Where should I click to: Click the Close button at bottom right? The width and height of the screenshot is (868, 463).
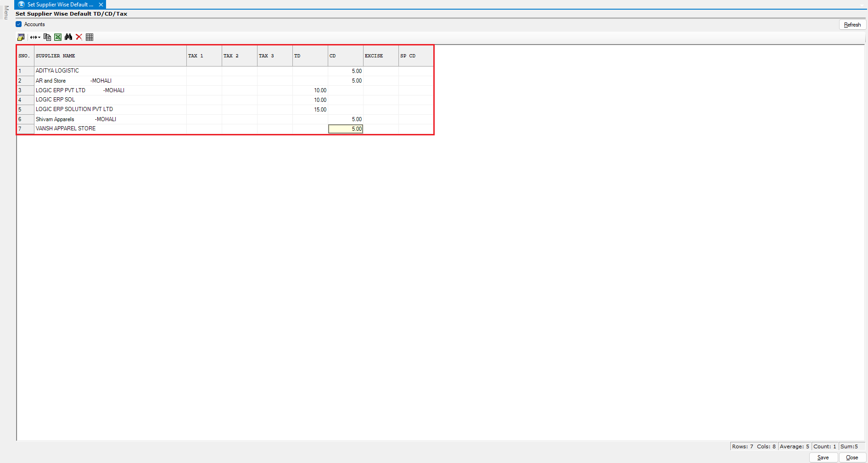852,457
